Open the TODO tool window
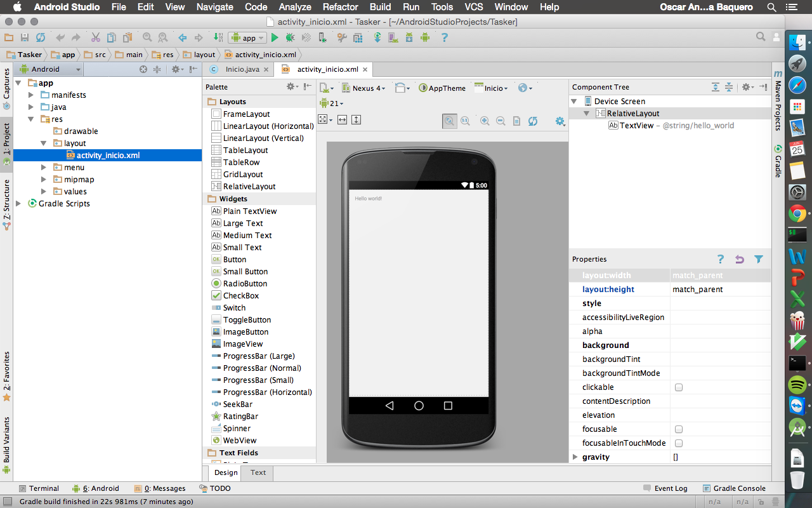Viewport: 812px width, 508px height. point(215,488)
